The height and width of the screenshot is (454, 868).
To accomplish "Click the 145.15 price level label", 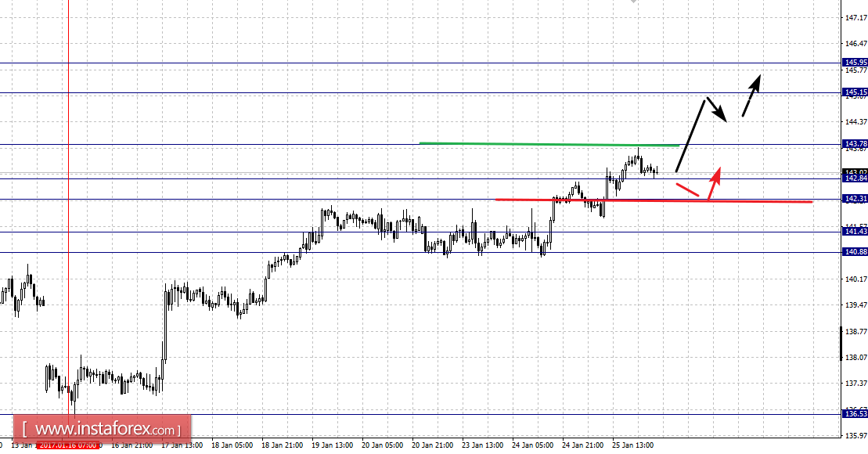I will [855, 92].
